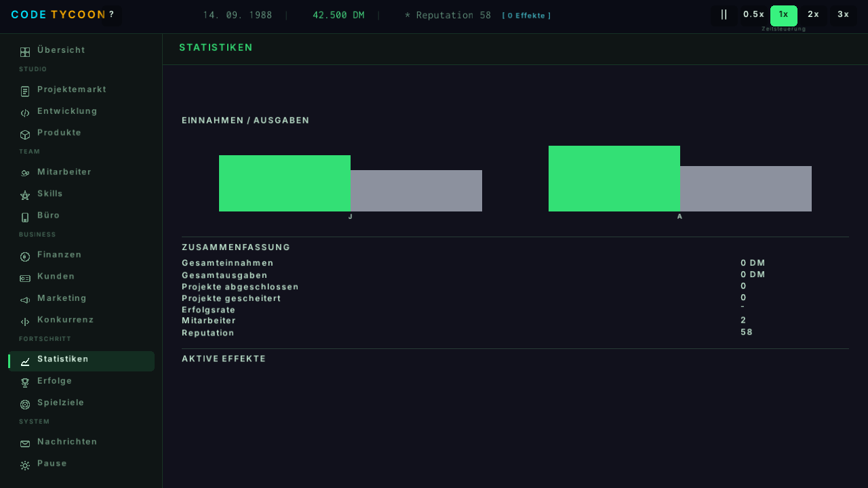Click the Büro label in the sidebar
This screenshot has height=488, width=868.
click(x=49, y=216)
